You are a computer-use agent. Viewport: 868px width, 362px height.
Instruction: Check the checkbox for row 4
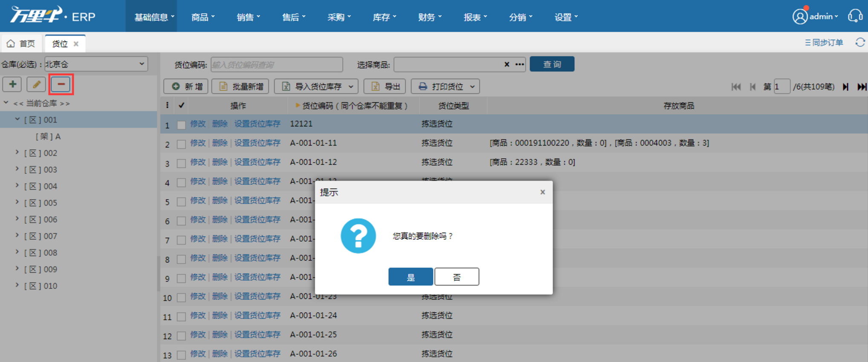point(181,182)
